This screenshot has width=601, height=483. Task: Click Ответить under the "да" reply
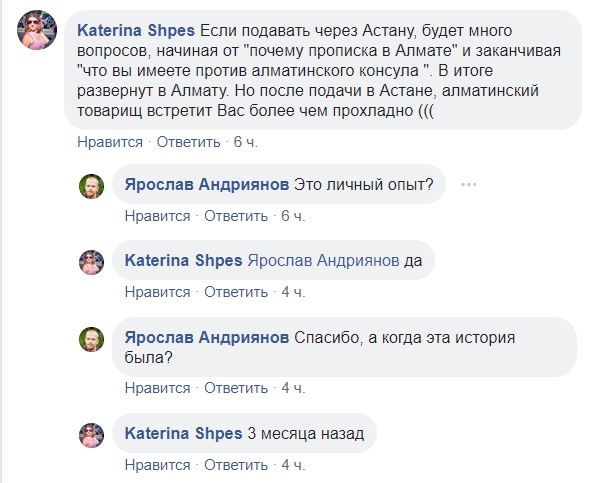(237, 292)
